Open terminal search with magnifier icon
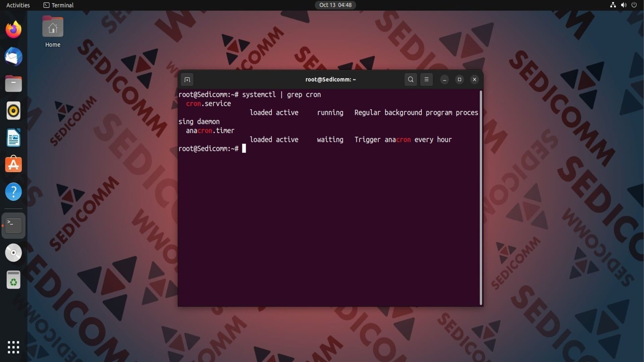The width and height of the screenshot is (644, 362). pos(411,79)
